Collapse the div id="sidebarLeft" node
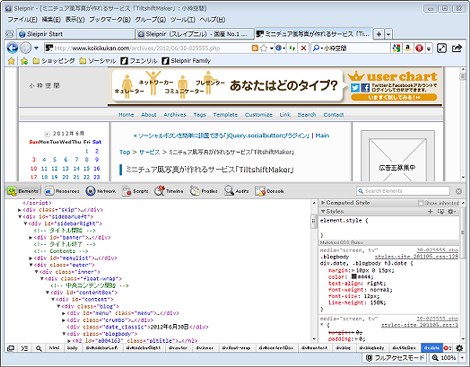This screenshot has width=470, height=367. 20,217
